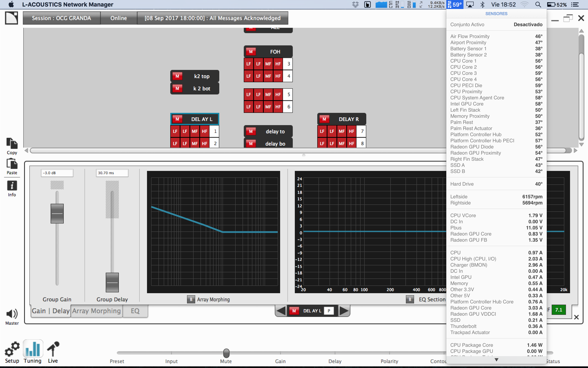Select the Gain | Delay tab
The height and width of the screenshot is (368, 588).
click(x=51, y=311)
